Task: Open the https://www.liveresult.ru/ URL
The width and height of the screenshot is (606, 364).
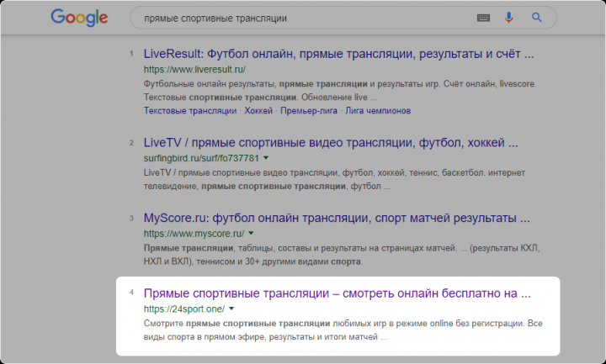Action: coord(194,70)
